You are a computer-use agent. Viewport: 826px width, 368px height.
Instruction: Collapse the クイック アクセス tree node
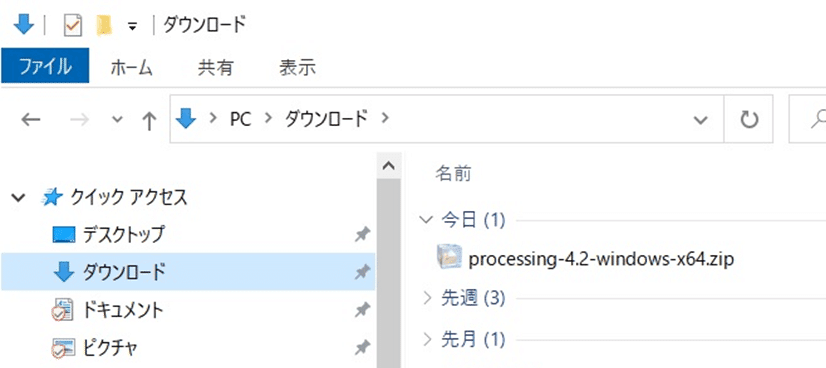18,198
